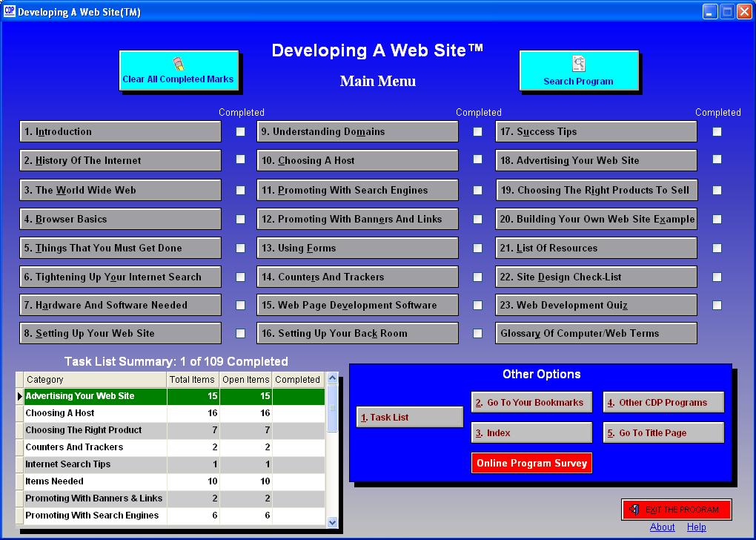Open Glossary Of Computer/Web Terms
This screenshot has width=756, height=540.
(597, 334)
